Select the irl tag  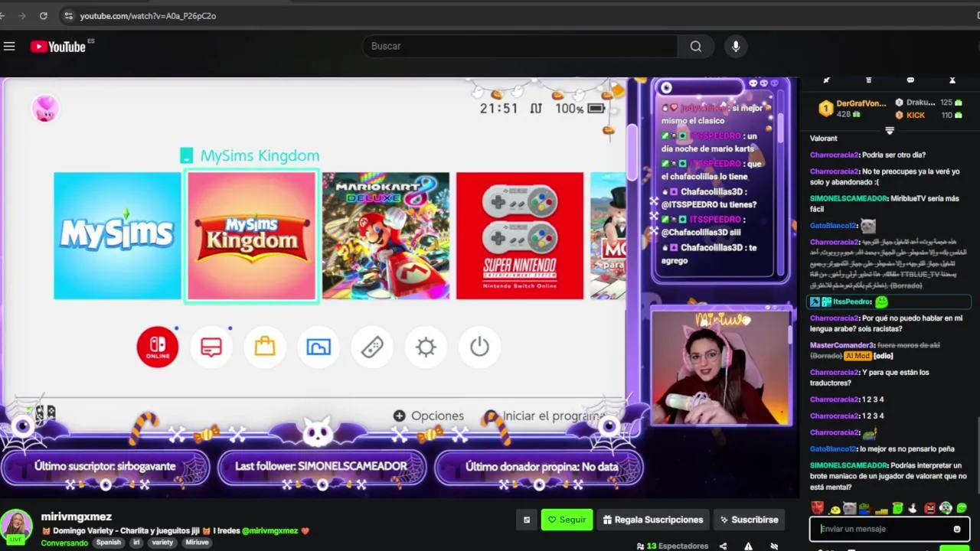136,543
